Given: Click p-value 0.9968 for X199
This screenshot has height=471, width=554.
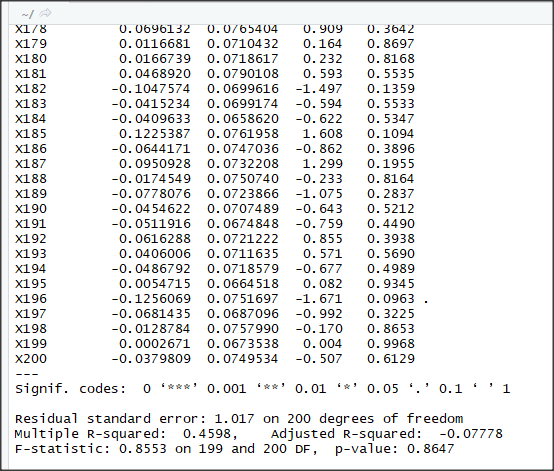Looking at the screenshot, I should click(391, 344).
